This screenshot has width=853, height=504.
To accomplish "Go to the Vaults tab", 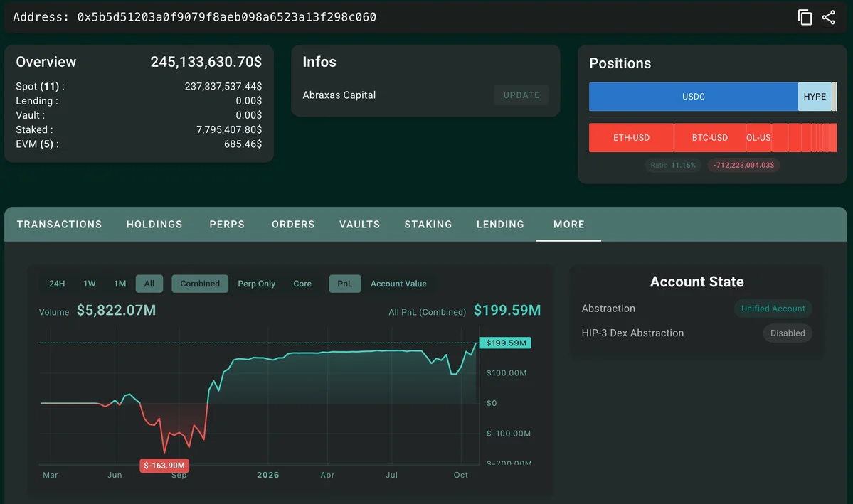I will pyautogui.click(x=359, y=225).
